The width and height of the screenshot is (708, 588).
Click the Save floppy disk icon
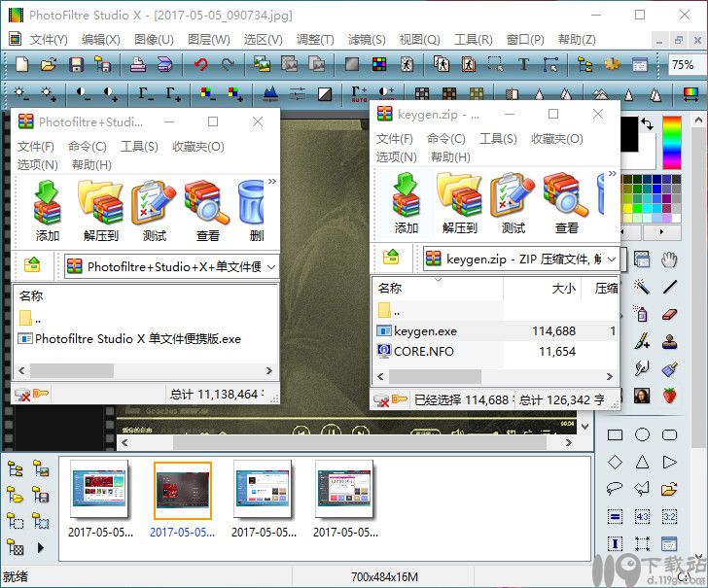pyautogui.click(x=76, y=64)
